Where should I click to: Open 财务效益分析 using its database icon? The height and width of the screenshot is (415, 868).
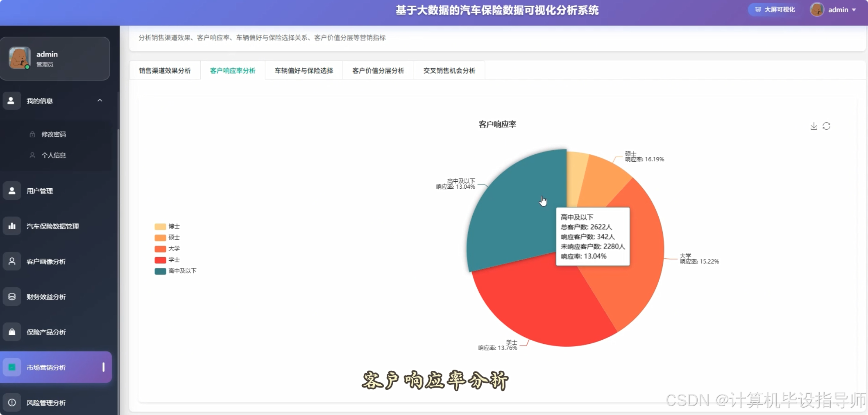click(x=11, y=296)
